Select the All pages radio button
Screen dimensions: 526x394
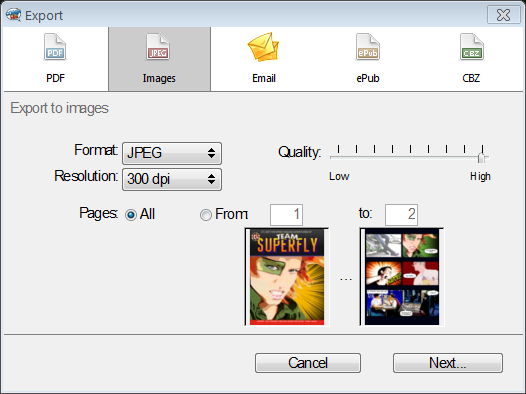click(130, 215)
